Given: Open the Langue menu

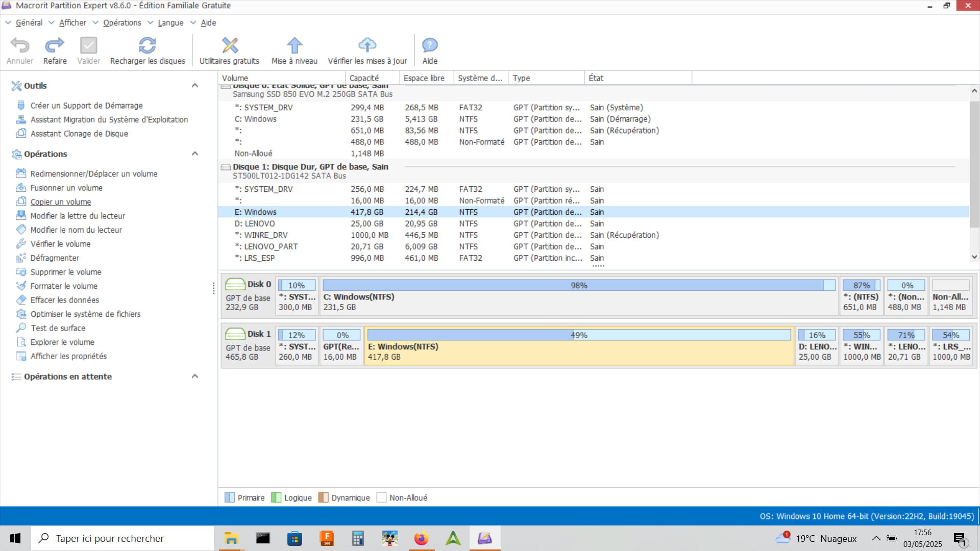Looking at the screenshot, I should tap(170, 22).
